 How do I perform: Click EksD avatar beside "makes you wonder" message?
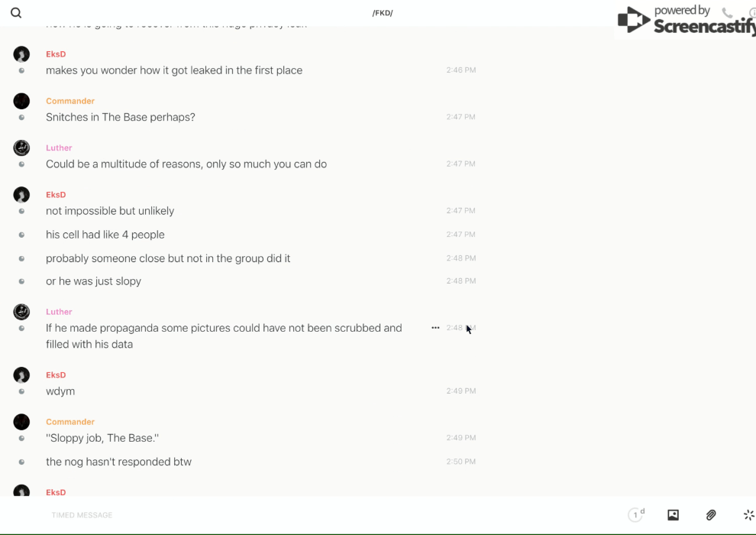(x=21, y=54)
